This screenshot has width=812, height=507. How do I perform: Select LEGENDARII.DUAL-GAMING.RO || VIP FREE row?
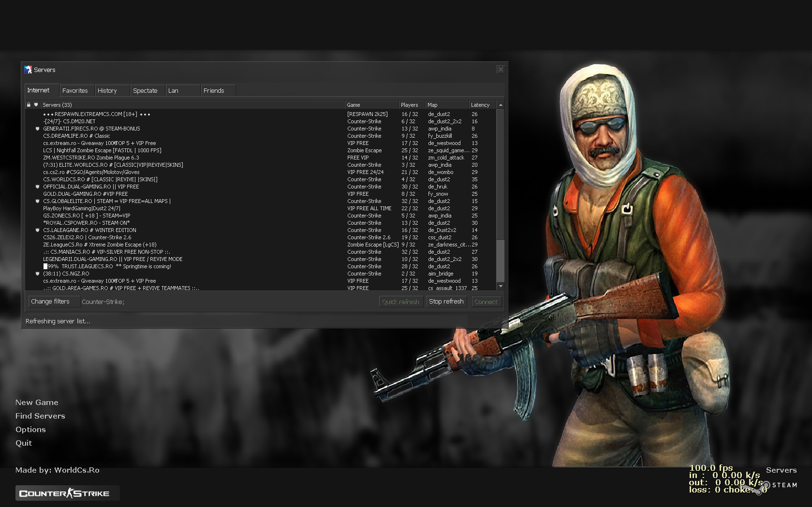click(x=261, y=259)
